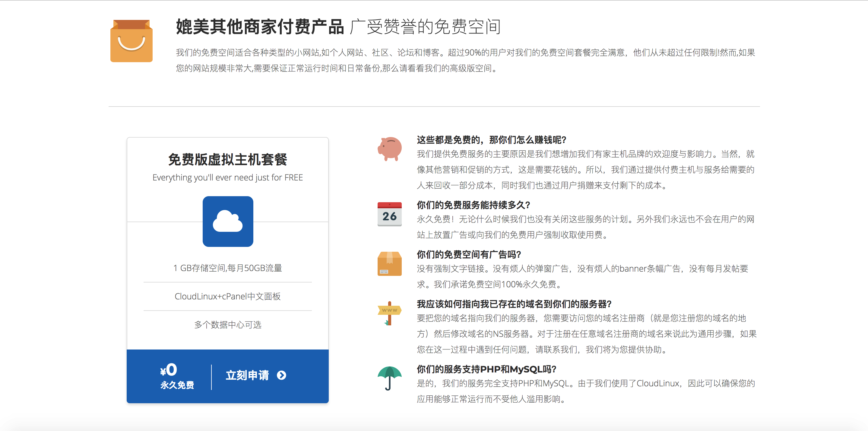Click FAQ heading 你们的服务支持PHP和MySQL吗
The width and height of the screenshot is (868, 431).
[x=486, y=369]
